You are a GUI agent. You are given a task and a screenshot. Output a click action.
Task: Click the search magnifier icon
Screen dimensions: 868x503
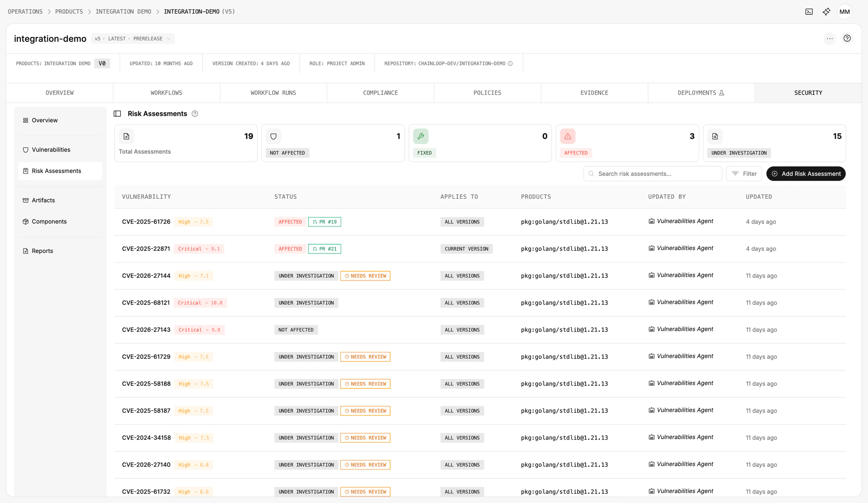(x=591, y=174)
